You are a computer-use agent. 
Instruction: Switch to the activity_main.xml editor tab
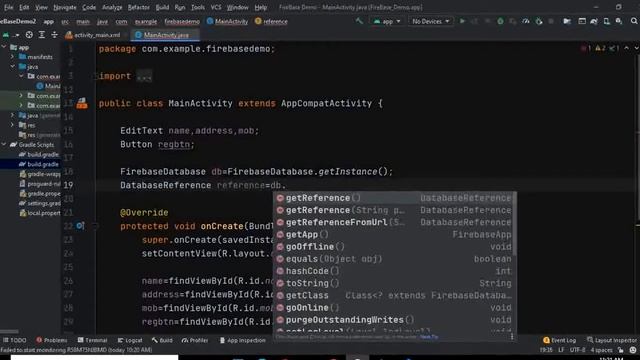point(93,35)
